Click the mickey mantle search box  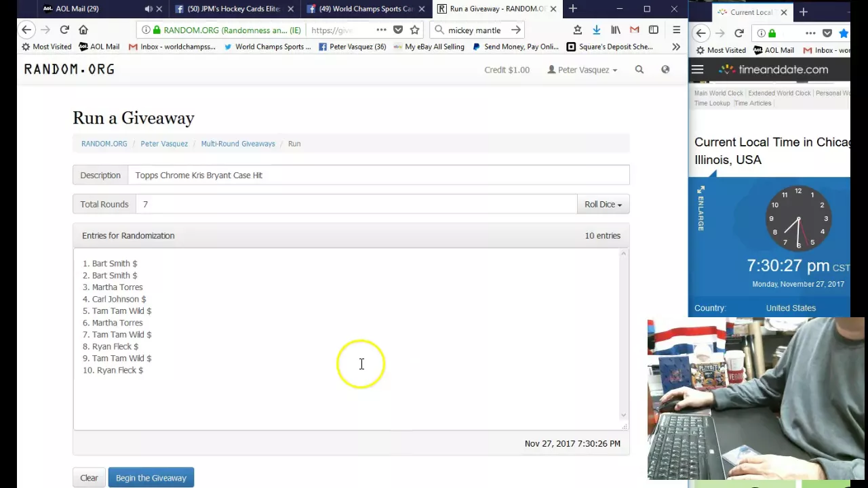click(474, 30)
